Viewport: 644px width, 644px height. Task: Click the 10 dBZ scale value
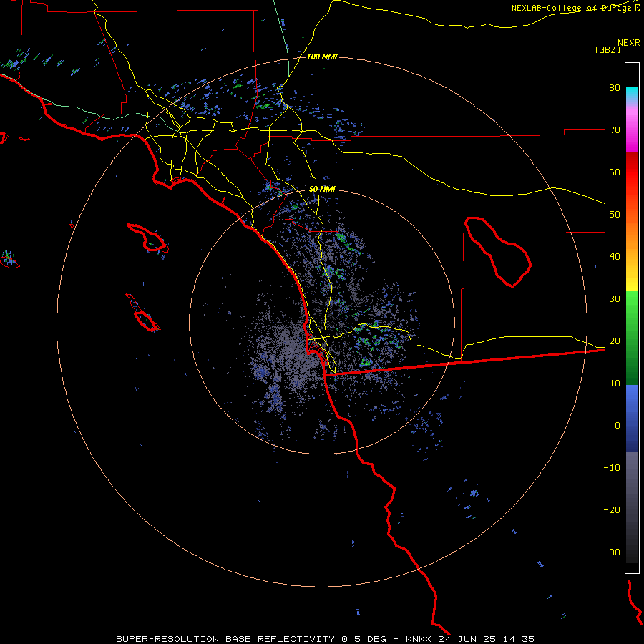(615, 384)
